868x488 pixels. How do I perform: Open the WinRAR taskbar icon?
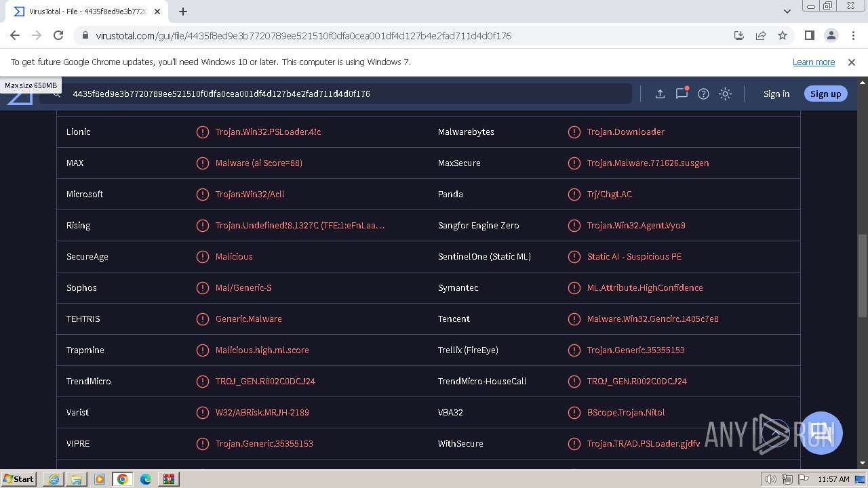(169, 479)
